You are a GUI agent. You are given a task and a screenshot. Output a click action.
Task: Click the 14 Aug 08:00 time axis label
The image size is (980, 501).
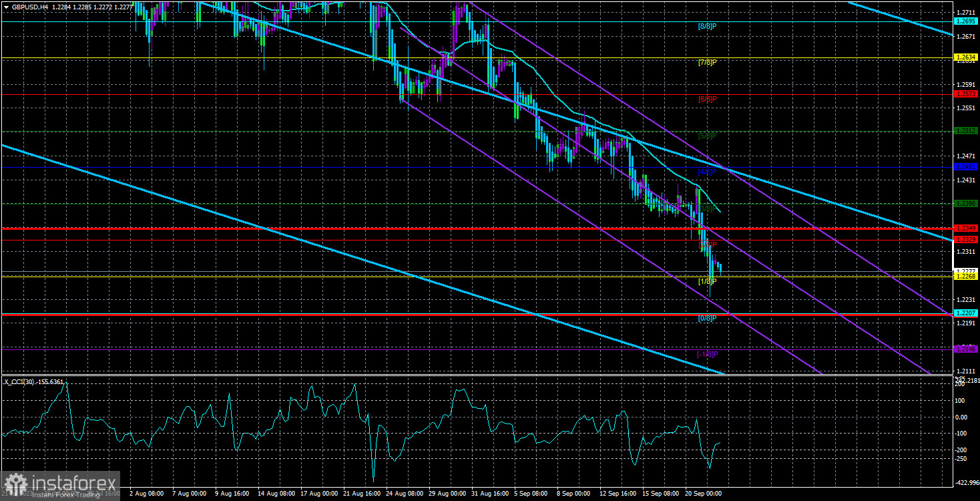pos(277,494)
